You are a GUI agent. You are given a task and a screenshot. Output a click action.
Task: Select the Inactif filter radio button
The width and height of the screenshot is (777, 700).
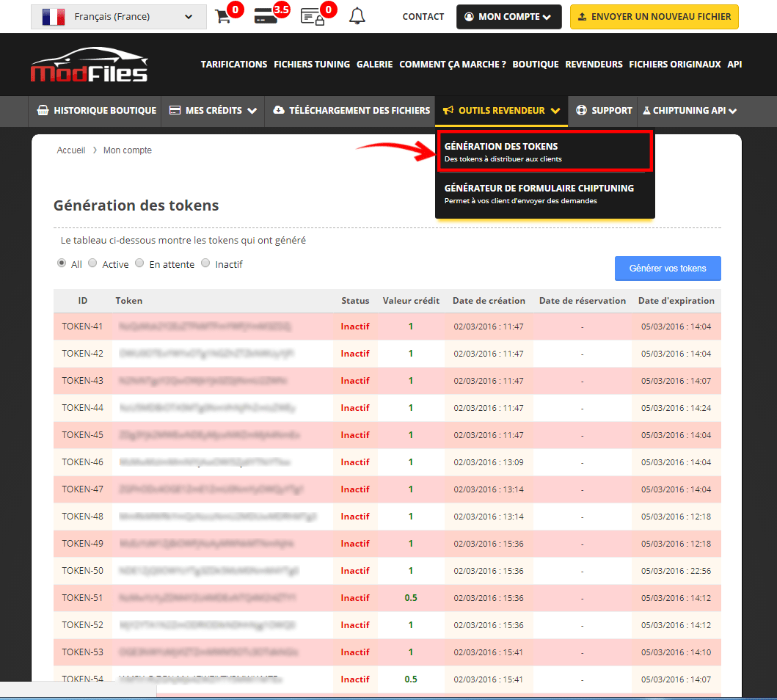click(205, 263)
